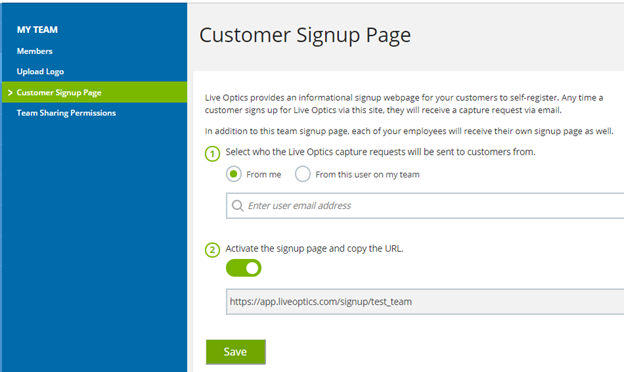624x372 pixels.
Task: Toggle off the signup page activation switch
Action: (244, 268)
